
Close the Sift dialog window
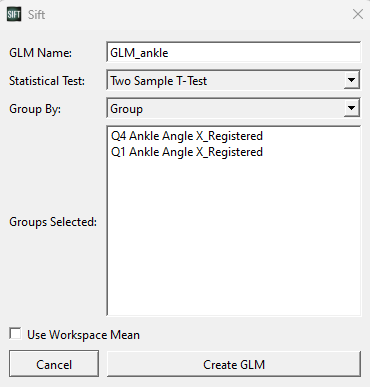(358, 14)
